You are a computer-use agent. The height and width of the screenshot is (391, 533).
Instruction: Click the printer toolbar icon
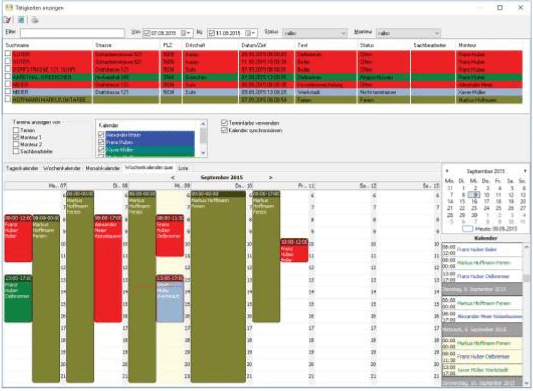[34, 20]
